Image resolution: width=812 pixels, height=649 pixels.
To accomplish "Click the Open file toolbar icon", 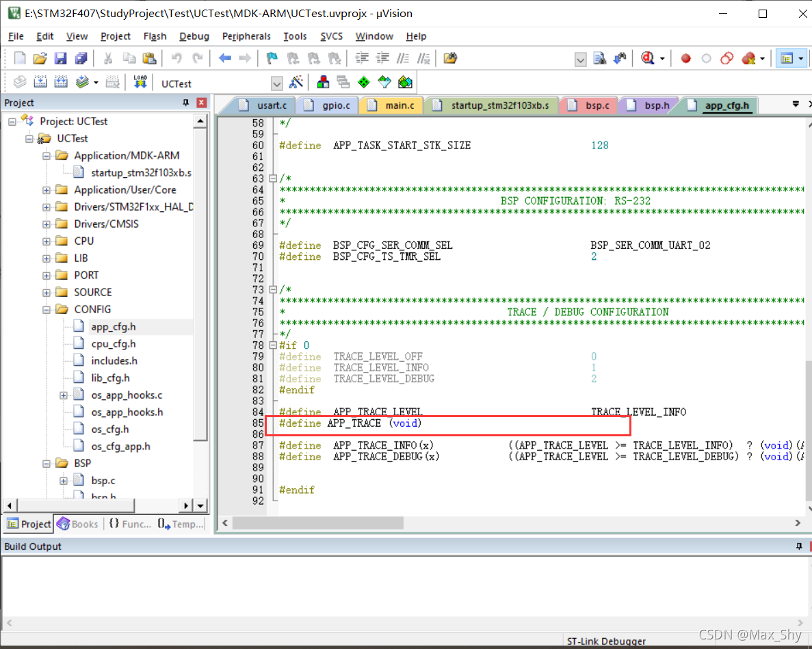I will tap(40, 58).
